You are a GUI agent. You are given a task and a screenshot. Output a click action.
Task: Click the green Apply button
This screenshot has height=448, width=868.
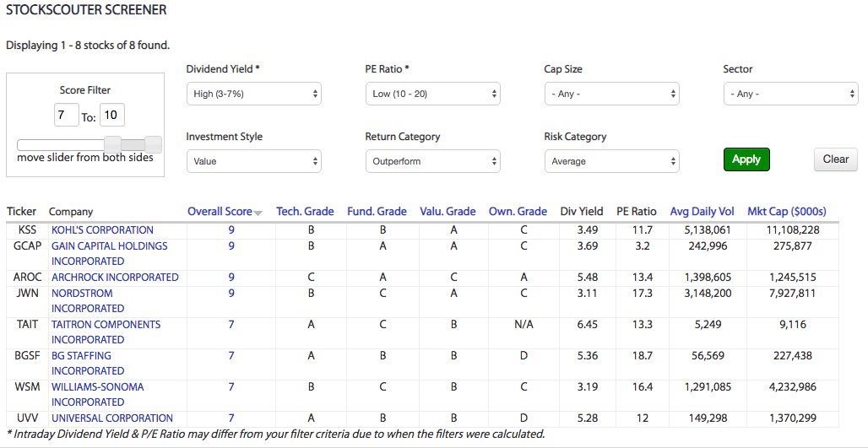pyautogui.click(x=746, y=159)
